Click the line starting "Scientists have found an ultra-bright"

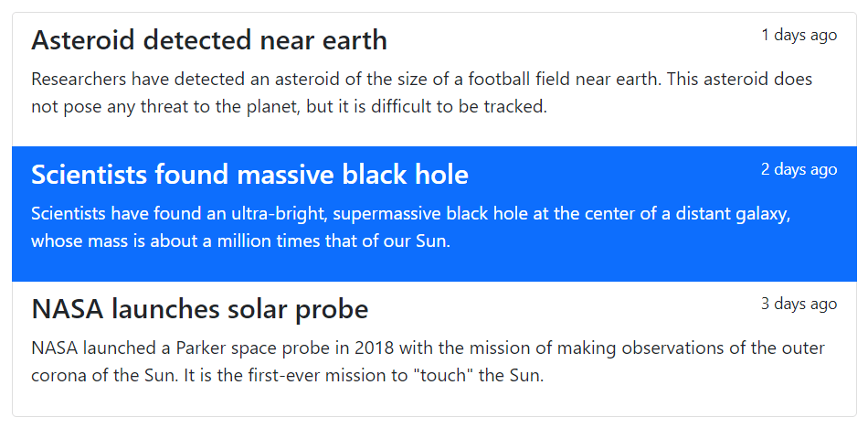pyautogui.click(x=411, y=214)
